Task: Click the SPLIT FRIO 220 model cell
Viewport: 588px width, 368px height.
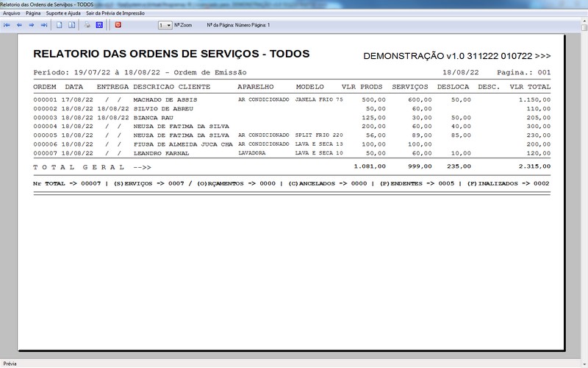Action: pyautogui.click(x=319, y=135)
